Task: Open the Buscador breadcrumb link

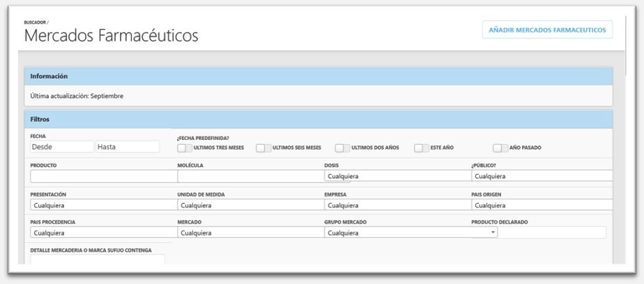Action: pos(35,22)
